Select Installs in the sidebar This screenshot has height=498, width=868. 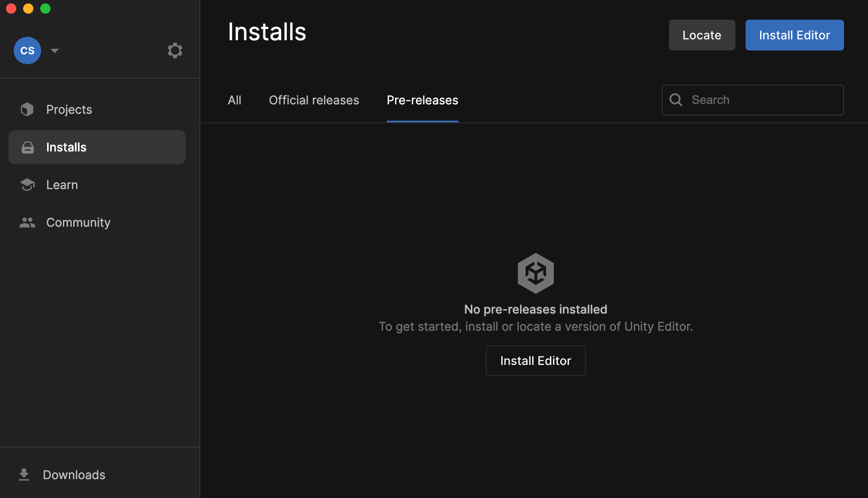coord(97,147)
